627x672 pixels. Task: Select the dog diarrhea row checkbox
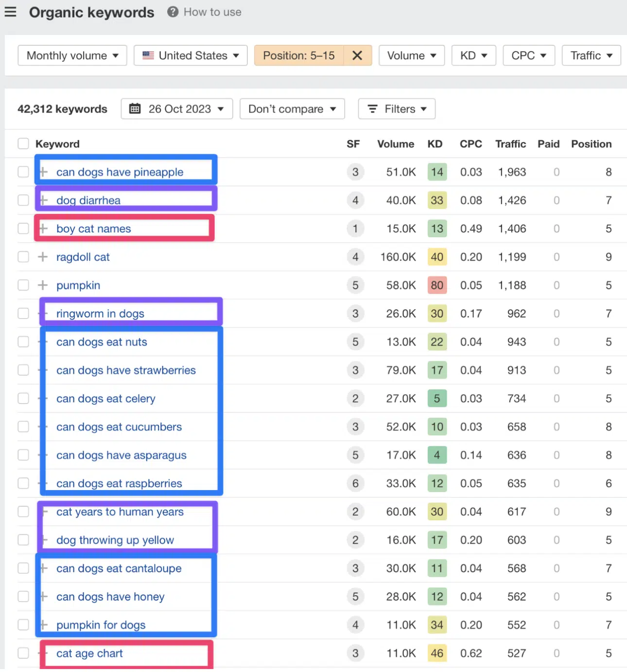[x=23, y=200]
